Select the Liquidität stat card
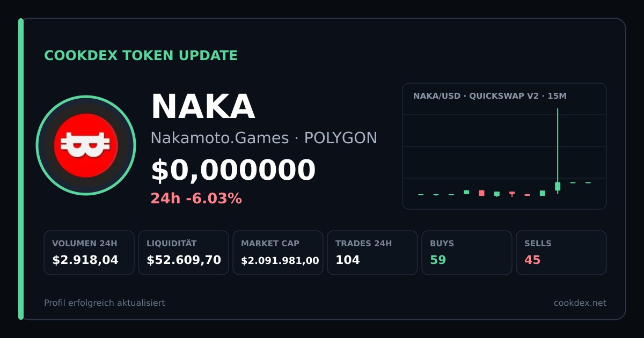 pos(184,253)
